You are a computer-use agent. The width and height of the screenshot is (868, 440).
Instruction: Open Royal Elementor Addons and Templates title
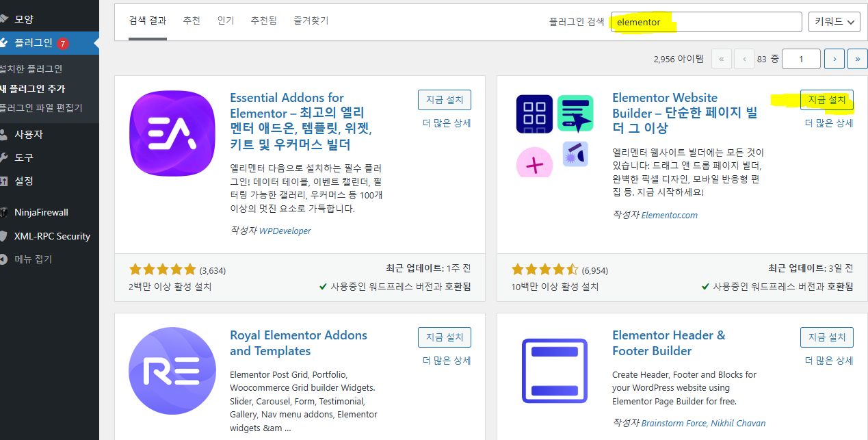point(298,343)
